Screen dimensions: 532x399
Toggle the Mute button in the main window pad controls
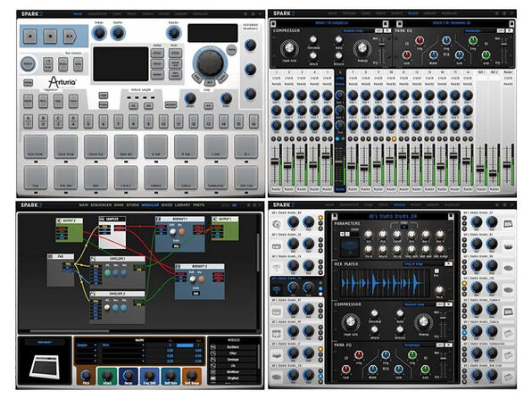62,63
